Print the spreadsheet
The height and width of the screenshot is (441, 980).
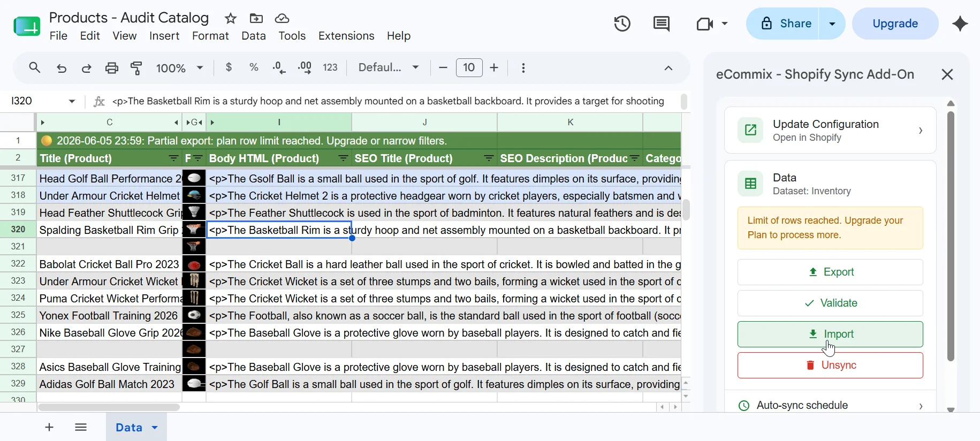pyautogui.click(x=111, y=68)
